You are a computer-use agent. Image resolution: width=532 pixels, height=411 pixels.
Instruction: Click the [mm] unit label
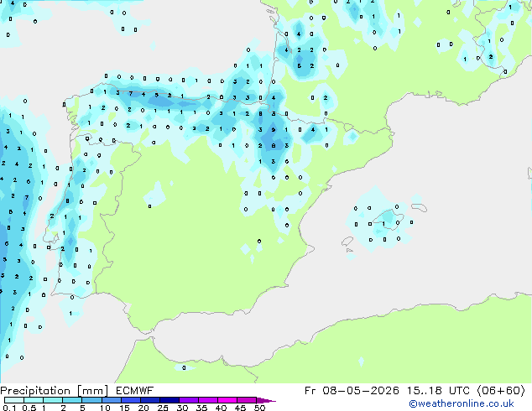click(92, 391)
